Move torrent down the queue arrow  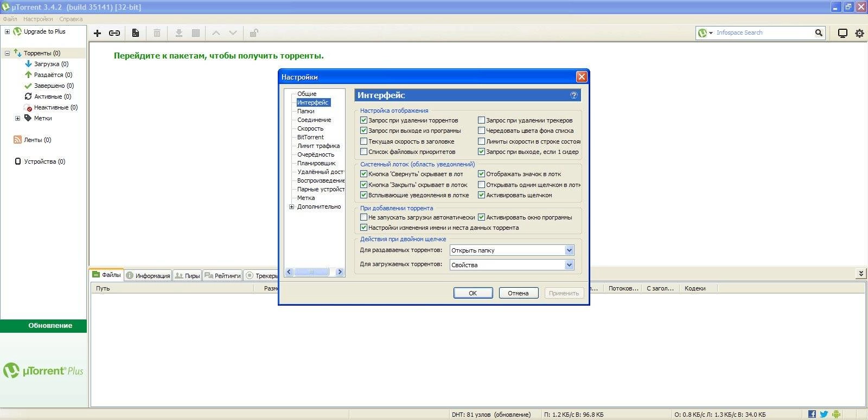[233, 33]
